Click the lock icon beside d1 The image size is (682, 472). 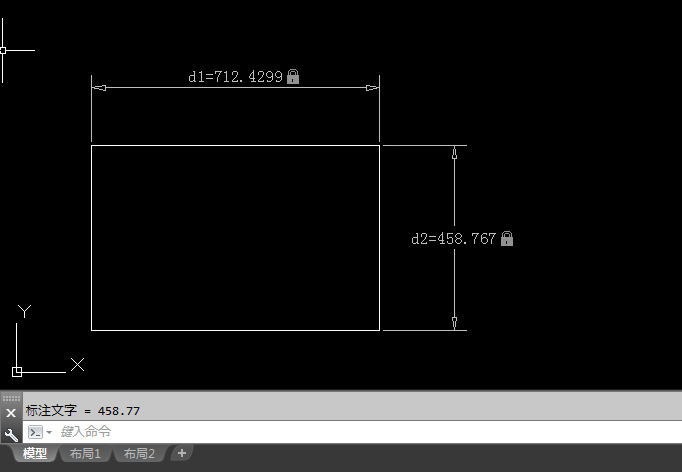tap(293, 77)
